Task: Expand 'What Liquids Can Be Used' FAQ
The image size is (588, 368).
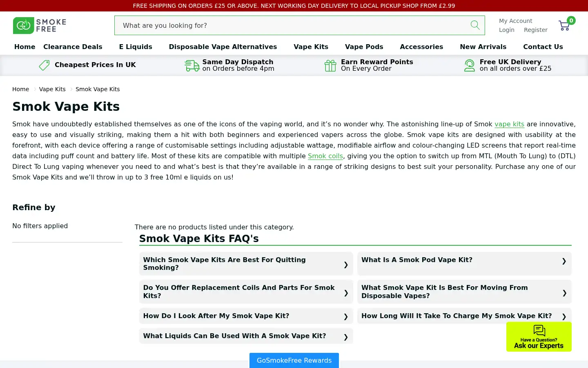Action: coord(246,336)
